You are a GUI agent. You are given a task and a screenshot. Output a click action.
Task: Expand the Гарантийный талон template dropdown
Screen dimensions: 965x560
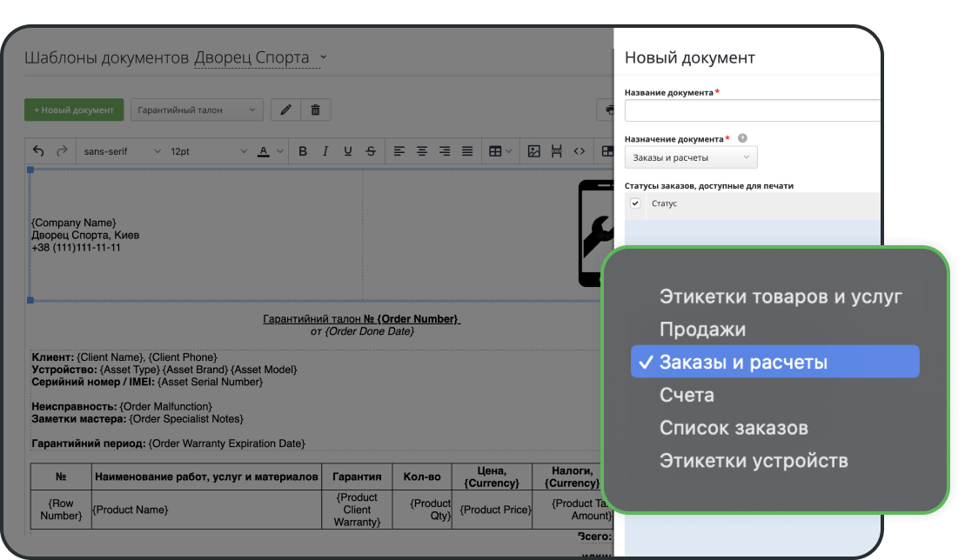[197, 110]
